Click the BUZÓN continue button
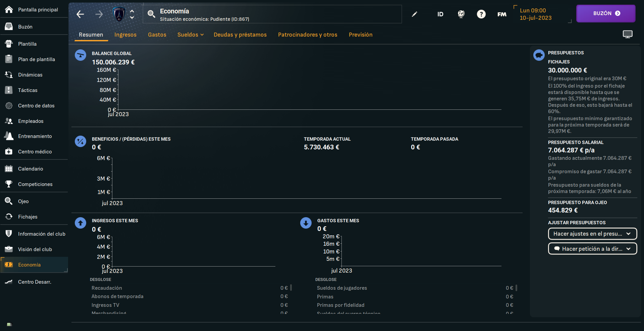The width and height of the screenshot is (644, 331). pyautogui.click(x=605, y=13)
